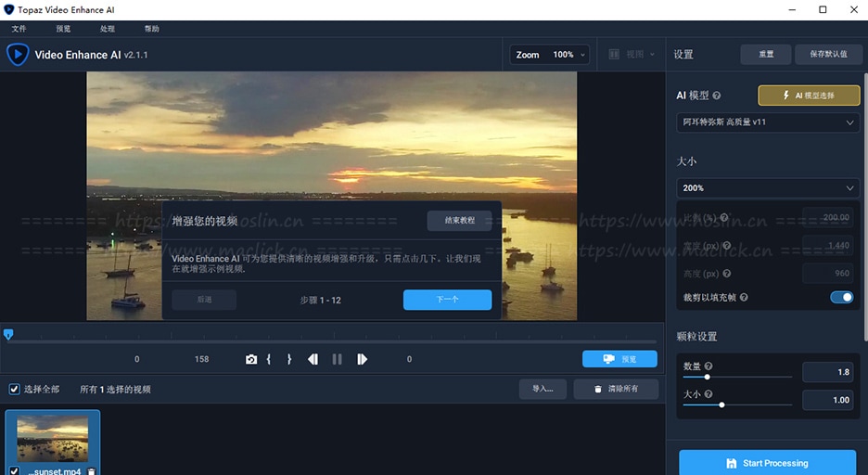Image resolution: width=868 pixels, height=475 pixels.
Task: Click 结束教程 to end tutorial
Action: click(459, 221)
